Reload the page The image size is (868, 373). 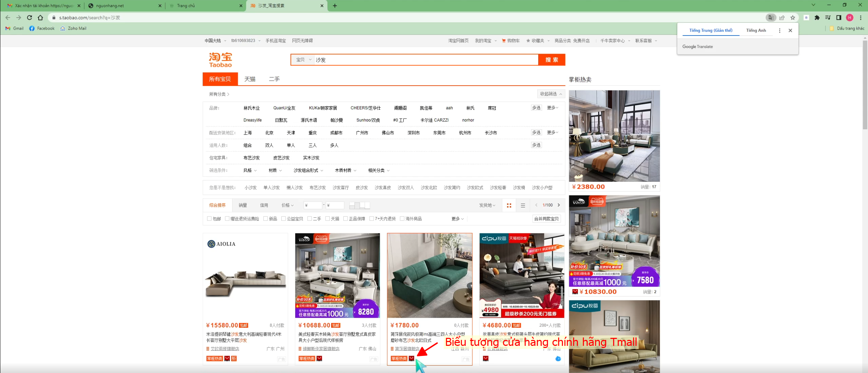click(30, 18)
